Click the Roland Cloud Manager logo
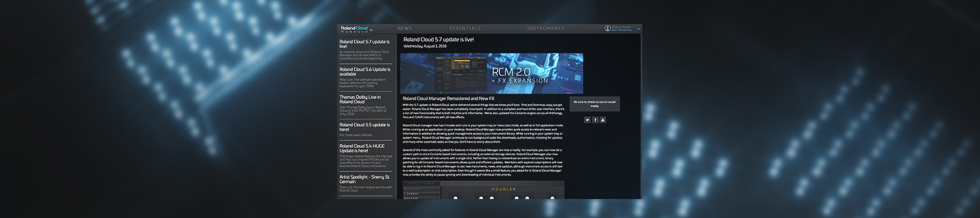This screenshot has height=218, width=980. click(x=354, y=29)
